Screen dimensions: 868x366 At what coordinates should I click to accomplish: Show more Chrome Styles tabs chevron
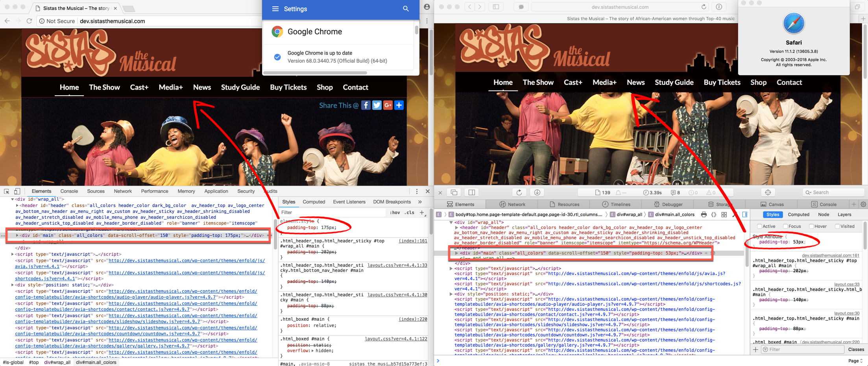point(420,202)
